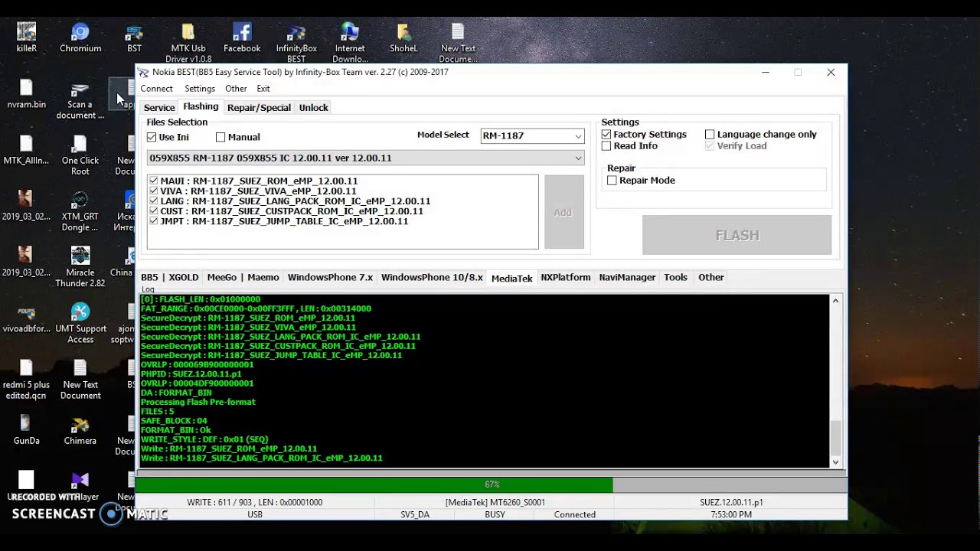Uncheck the CUST custpack file entry
The width and height of the screenshot is (980, 551).
154,210
